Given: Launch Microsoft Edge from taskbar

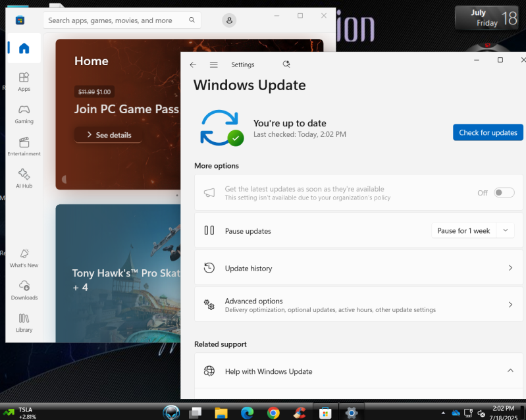Looking at the screenshot, I should (248, 413).
